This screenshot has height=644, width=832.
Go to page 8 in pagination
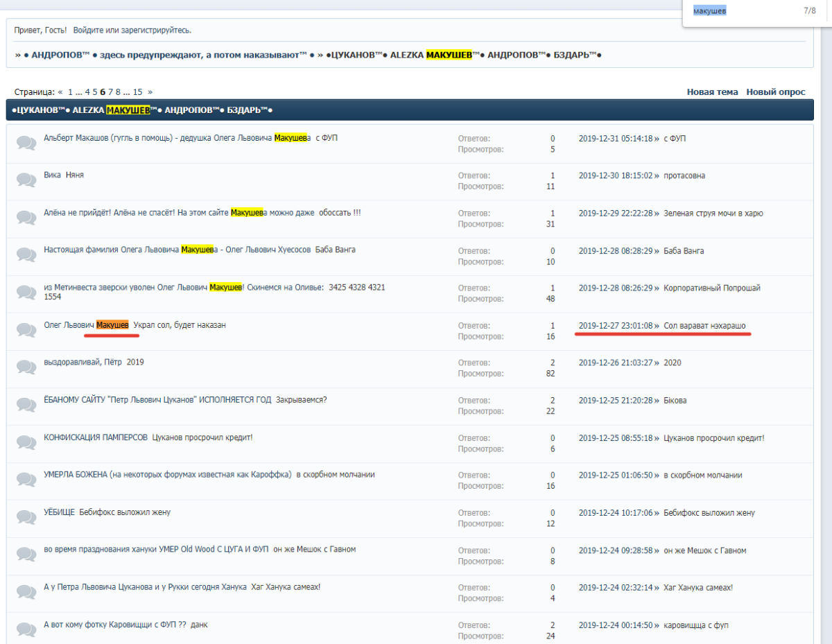[119, 92]
